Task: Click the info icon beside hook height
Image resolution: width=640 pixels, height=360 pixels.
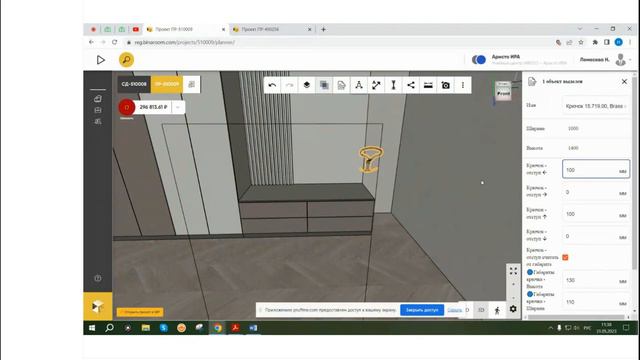Action: click(x=529, y=272)
